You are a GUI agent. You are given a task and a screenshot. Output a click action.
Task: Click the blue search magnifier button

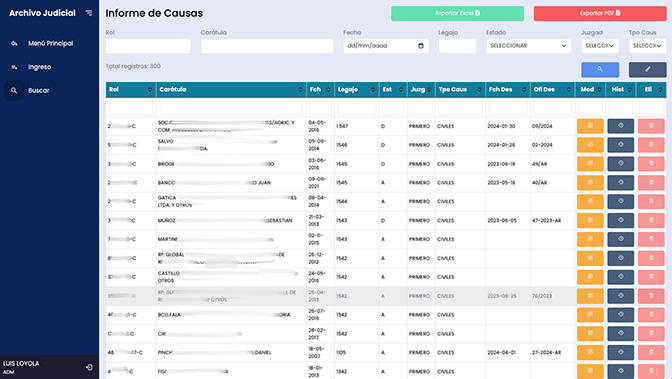pyautogui.click(x=600, y=69)
